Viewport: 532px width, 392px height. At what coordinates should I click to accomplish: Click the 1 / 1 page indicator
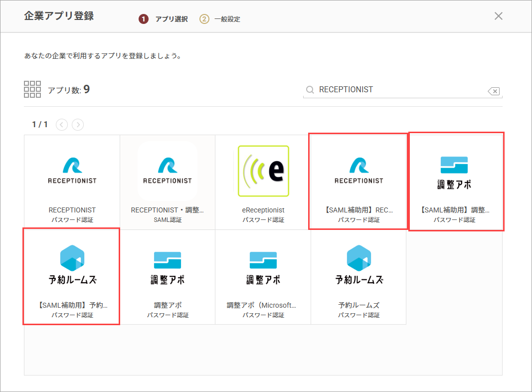40,125
